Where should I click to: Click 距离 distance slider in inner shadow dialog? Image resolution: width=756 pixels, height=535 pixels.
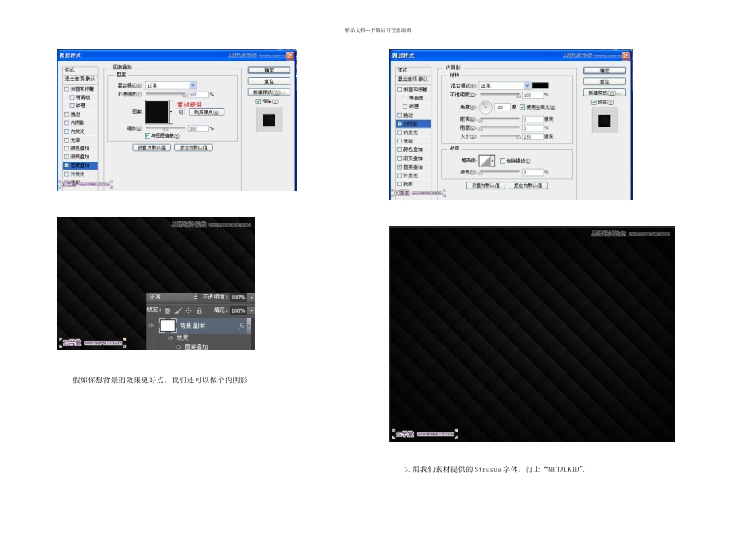[500, 119]
